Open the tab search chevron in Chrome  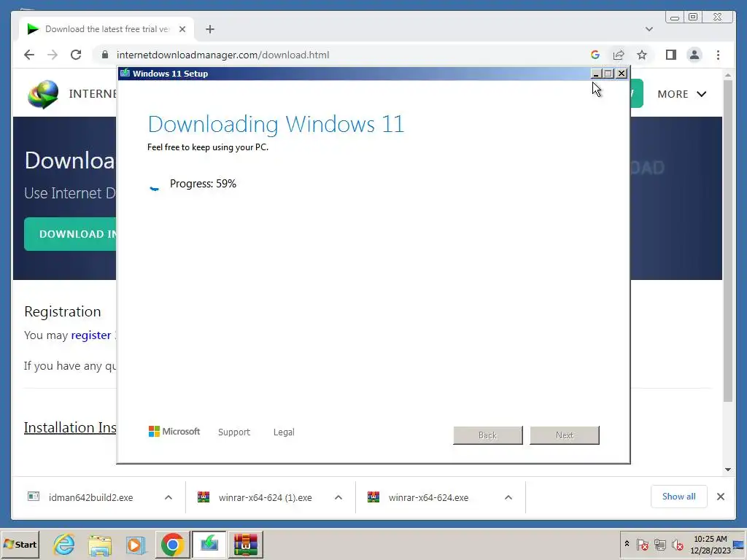[x=649, y=29]
